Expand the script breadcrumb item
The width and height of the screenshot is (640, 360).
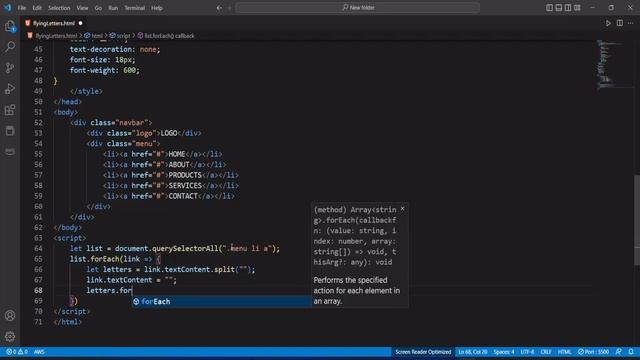click(123, 36)
